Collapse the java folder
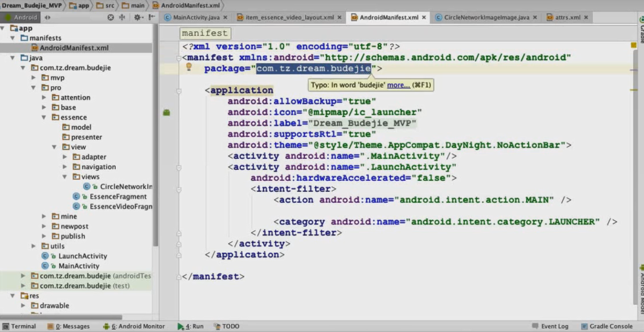The width and height of the screenshot is (644, 332). [13, 58]
